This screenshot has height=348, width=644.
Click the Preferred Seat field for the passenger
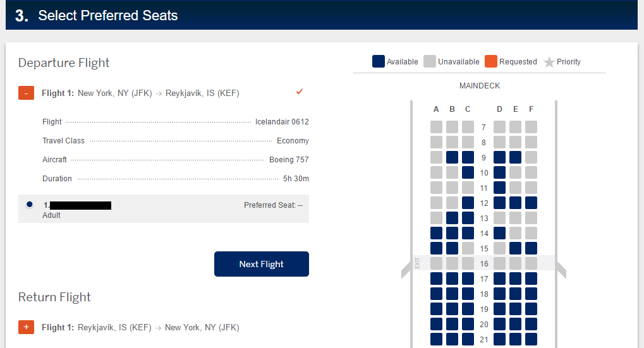pos(273,205)
